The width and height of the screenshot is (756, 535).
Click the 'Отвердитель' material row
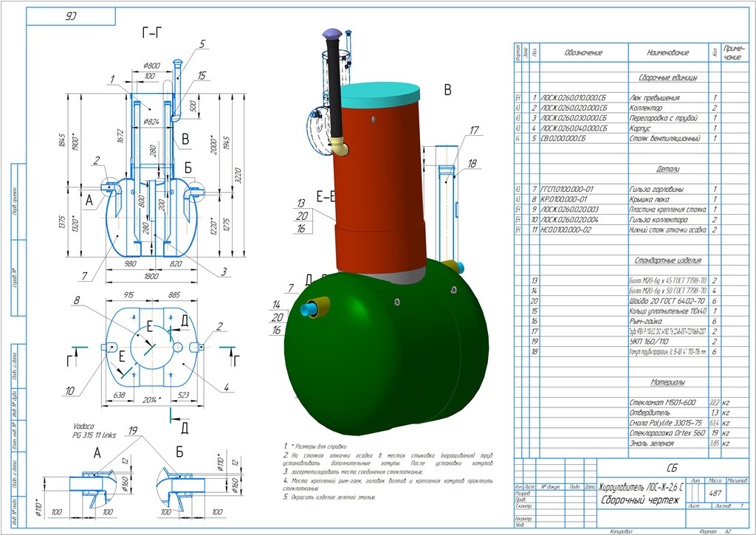pos(650,413)
